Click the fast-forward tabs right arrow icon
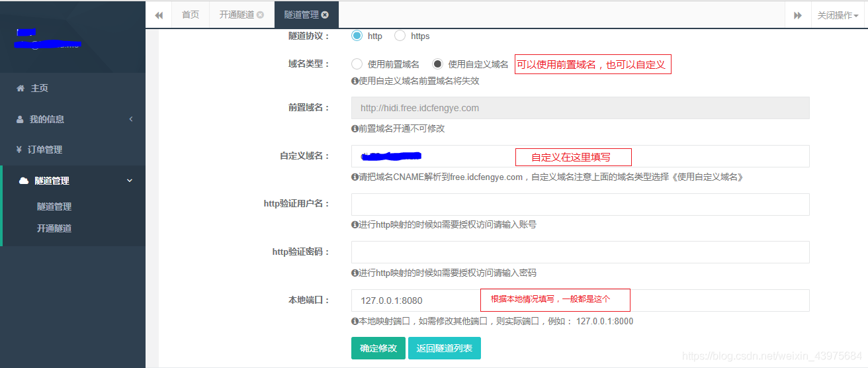The height and width of the screenshot is (368, 868). pos(798,15)
